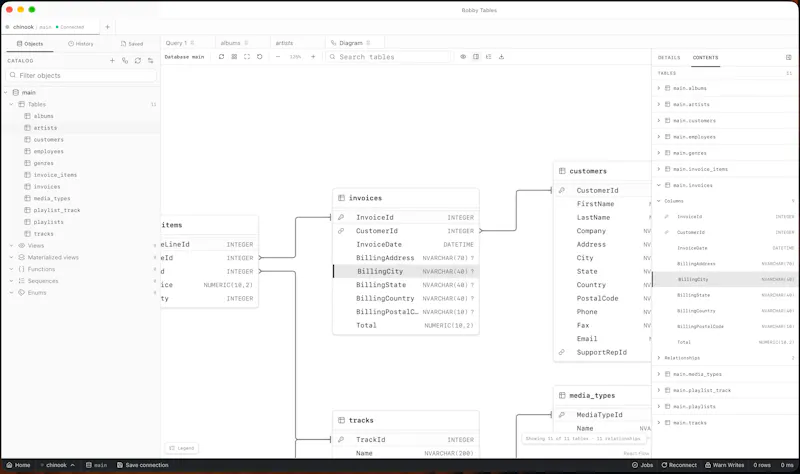This screenshot has height=474, width=800.
Task: Switch to the Objects tab
Action: [30, 44]
